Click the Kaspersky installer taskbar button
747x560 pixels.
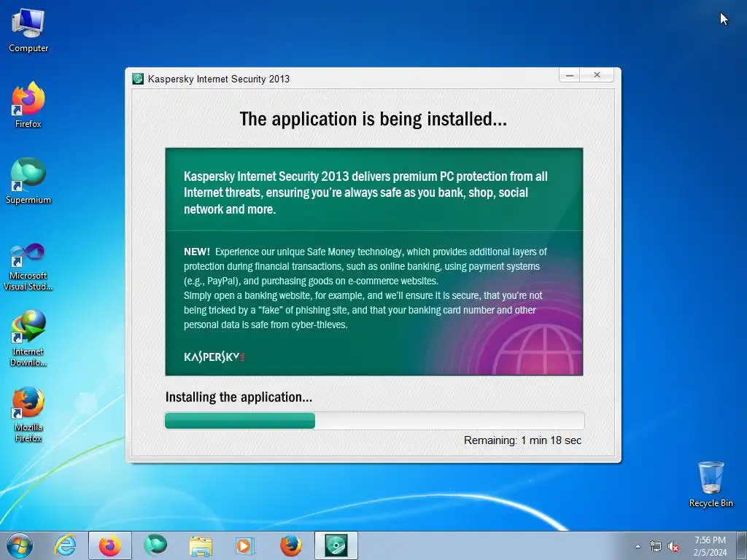tap(336, 545)
